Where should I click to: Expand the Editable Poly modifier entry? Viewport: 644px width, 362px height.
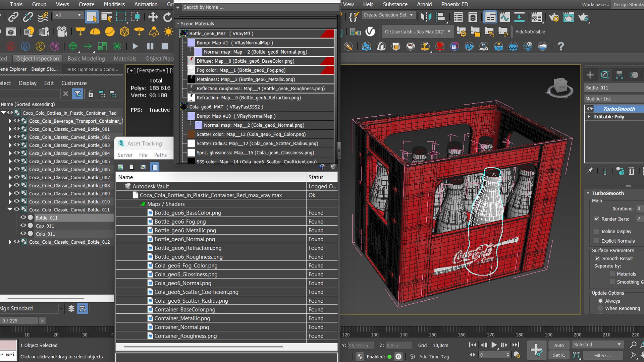(x=589, y=117)
